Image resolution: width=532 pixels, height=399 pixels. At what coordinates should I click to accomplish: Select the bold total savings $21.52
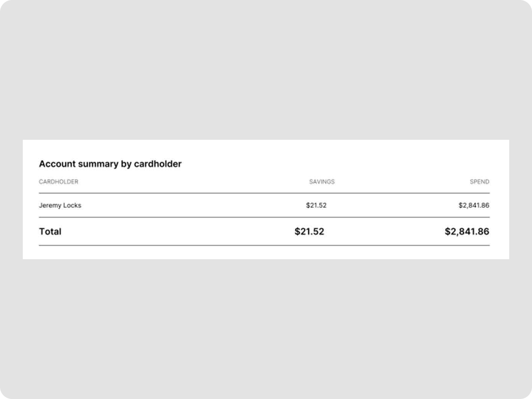[x=309, y=231]
